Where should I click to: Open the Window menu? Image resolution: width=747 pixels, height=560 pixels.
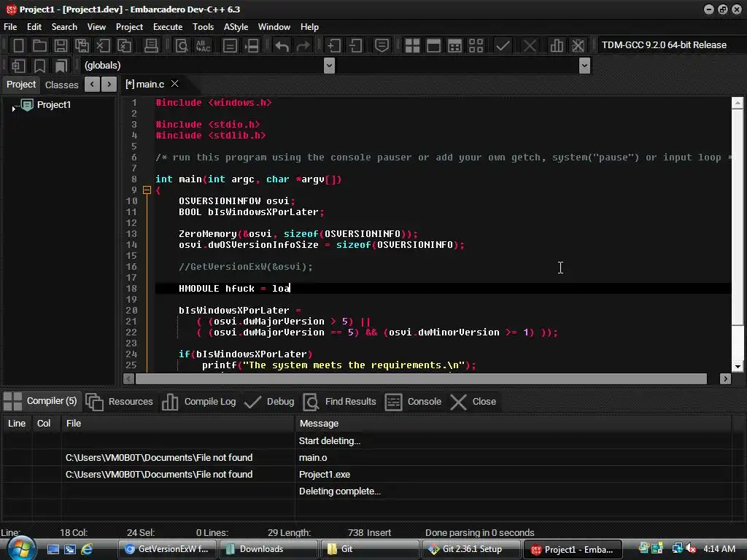tap(274, 27)
